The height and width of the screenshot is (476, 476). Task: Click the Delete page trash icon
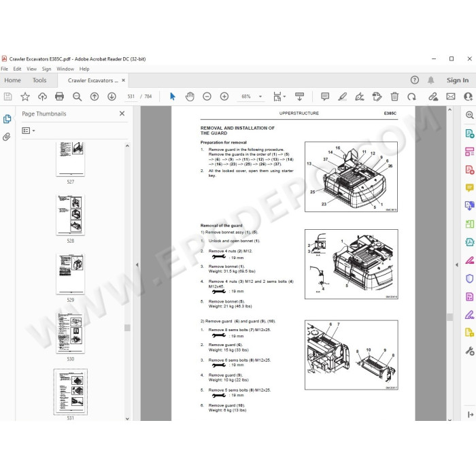(x=394, y=97)
